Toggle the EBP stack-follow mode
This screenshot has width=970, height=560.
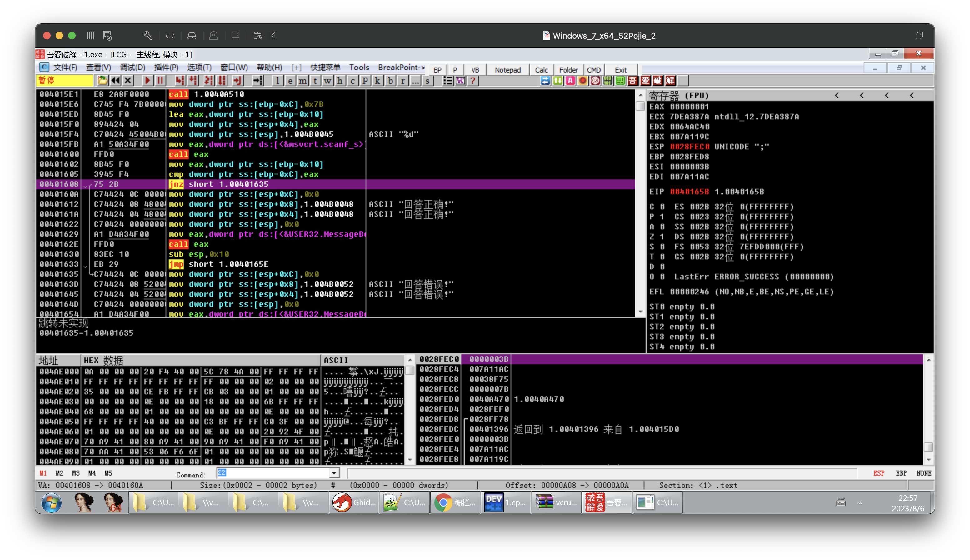click(x=901, y=473)
